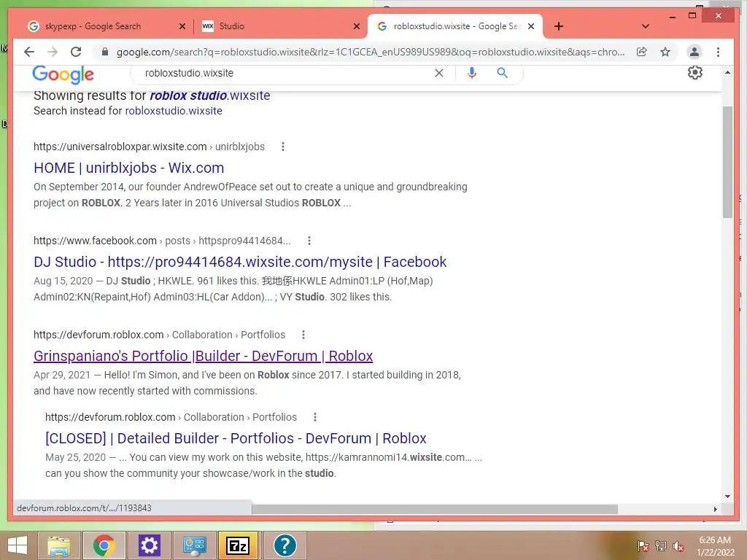
Task: Submit search with magnifier icon
Action: pos(502,73)
